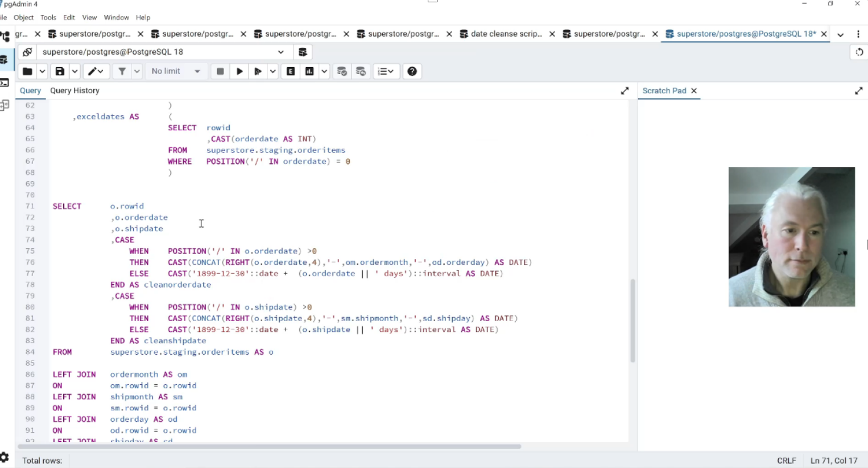
Task: Click the Explain query plan icon
Action: [x=291, y=71]
